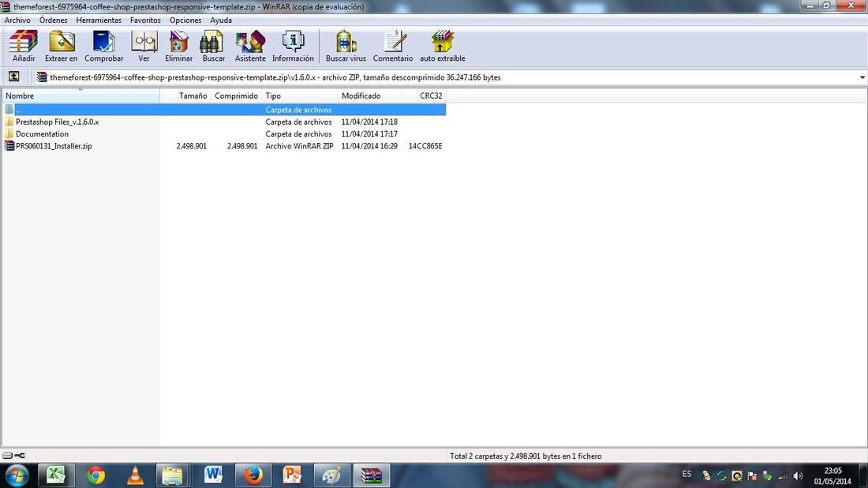868x488 pixels.
Task: Open the Herramientas menu
Action: [x=99, y=20]
